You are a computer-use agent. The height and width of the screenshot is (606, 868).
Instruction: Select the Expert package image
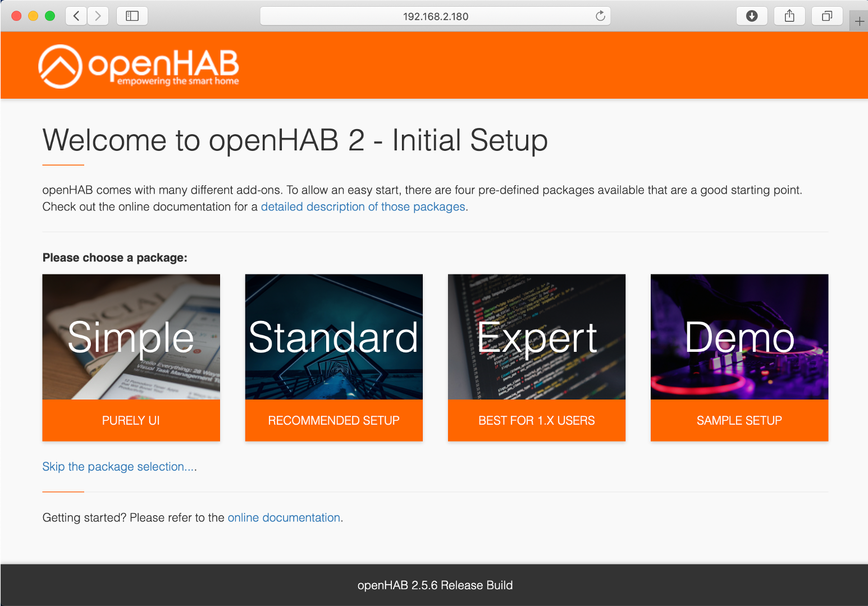point(537,337)
